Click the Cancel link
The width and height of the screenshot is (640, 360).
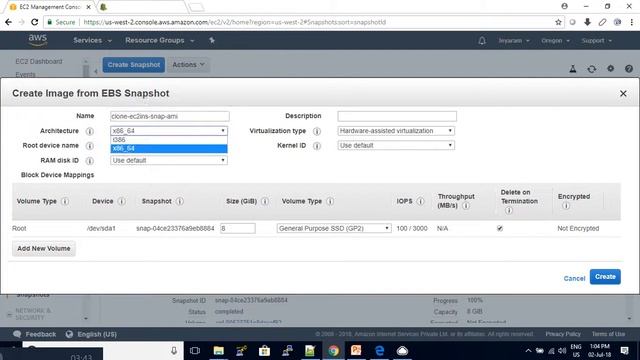pos(574,278)
